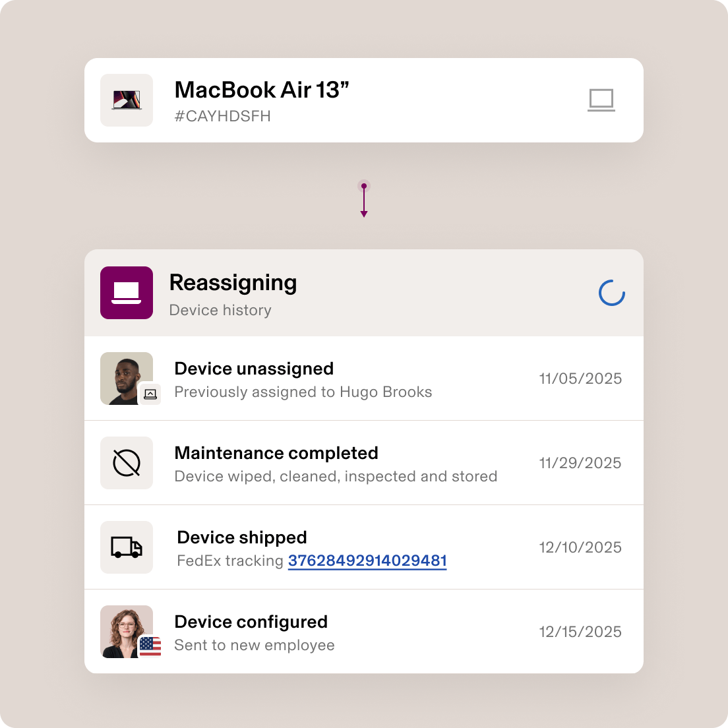Click the laptop badge on Hugo Brooks avatar

click(150, 394)
